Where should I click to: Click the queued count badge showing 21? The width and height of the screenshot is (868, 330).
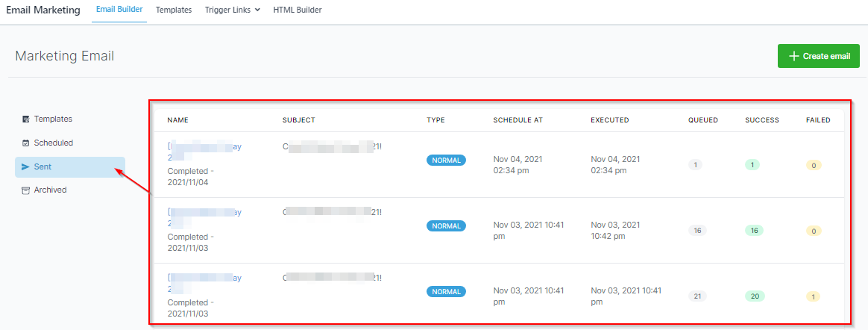point(697,296)
